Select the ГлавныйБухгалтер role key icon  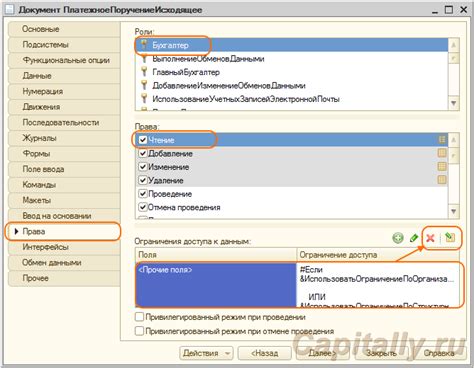click(144, 72)
